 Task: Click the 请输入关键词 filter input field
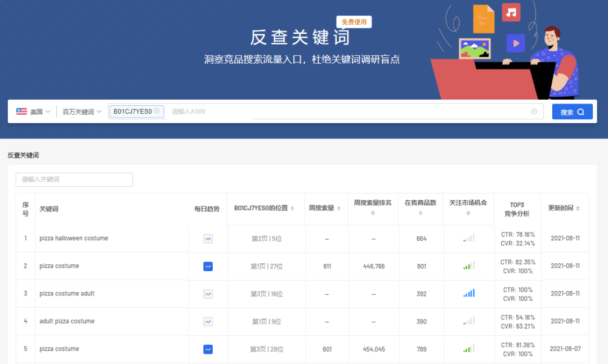(x=74, y=179)
